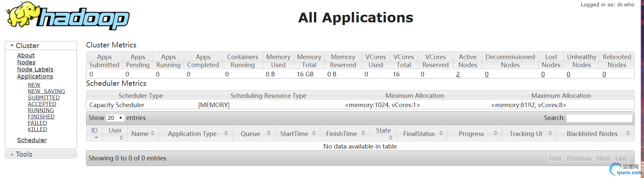The height and width of the screenshot is (178, 644).
Task: Sort table by User column arrows
Action: (x=121, y=138)
